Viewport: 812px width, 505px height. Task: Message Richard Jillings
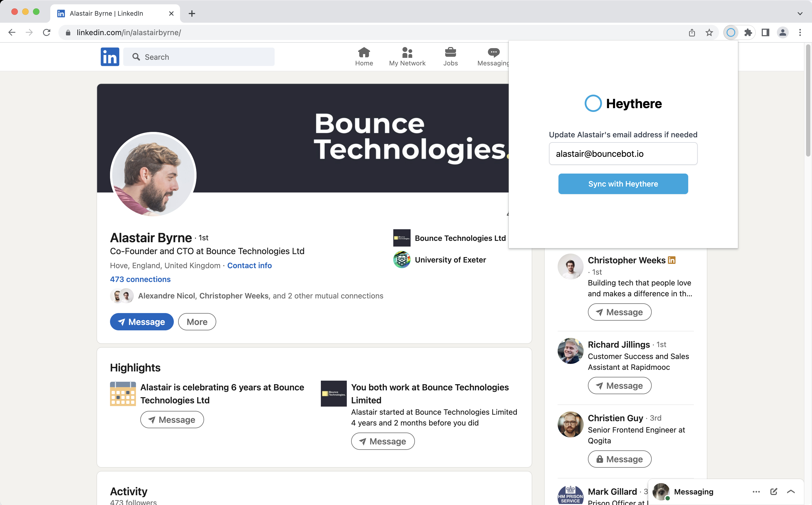(x=619, y=386)
